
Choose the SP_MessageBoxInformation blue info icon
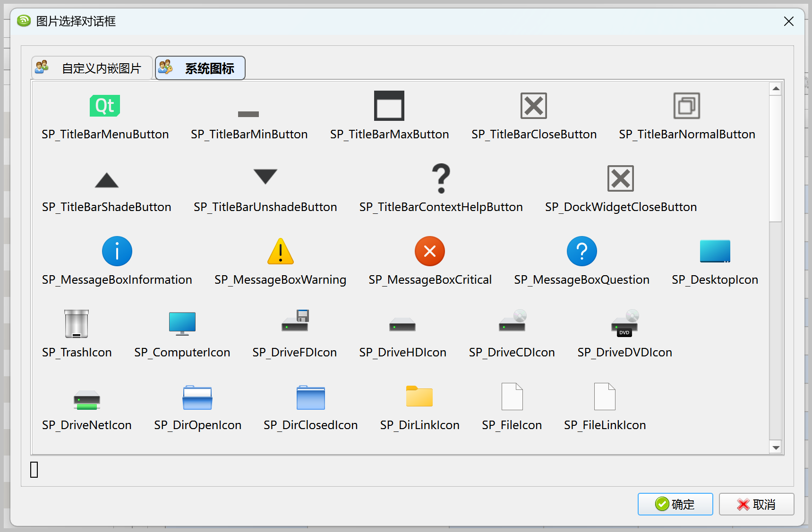pos(117,251)
